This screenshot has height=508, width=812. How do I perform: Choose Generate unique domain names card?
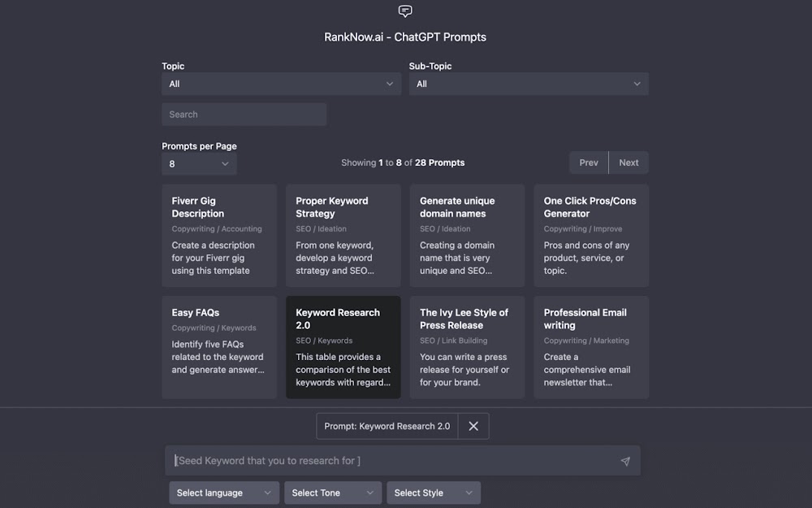pyautogui.click(x=467, y=235)
